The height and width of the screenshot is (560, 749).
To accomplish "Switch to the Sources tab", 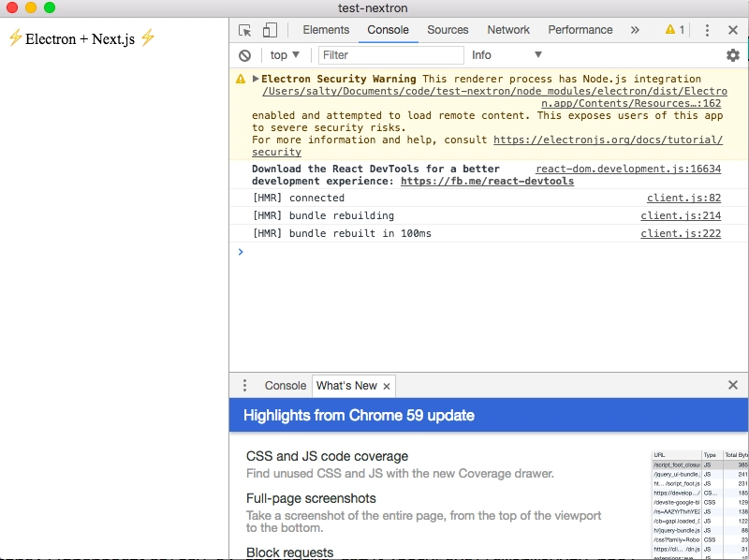I will (448, 30).
